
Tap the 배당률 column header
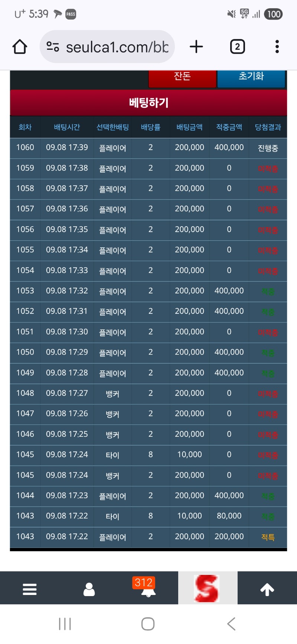[x=150, y=127]
